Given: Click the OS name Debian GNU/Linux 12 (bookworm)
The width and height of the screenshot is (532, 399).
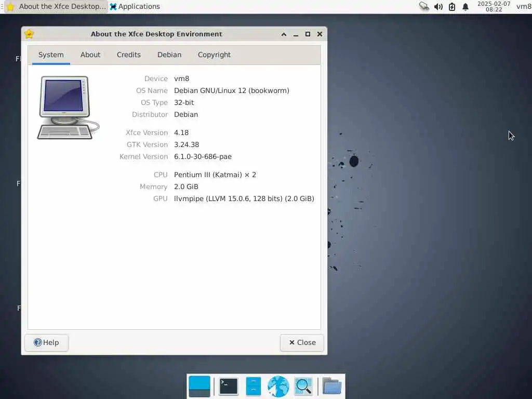Looking at the screenshot, I should pos(232,90).
